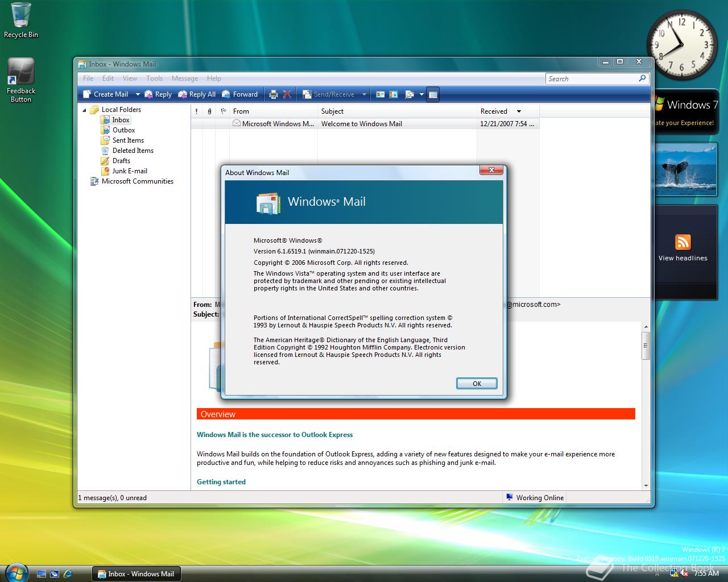
Task: Click the search magnifier icon
Action: click(x=643, y=78)
